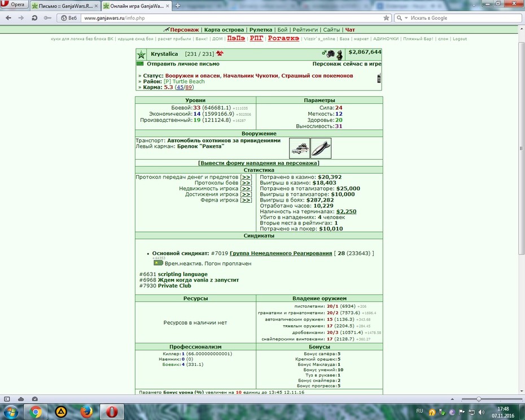Click the Веб site badge
The height and width of the screenshot is (420, 525).
(69, 18)
